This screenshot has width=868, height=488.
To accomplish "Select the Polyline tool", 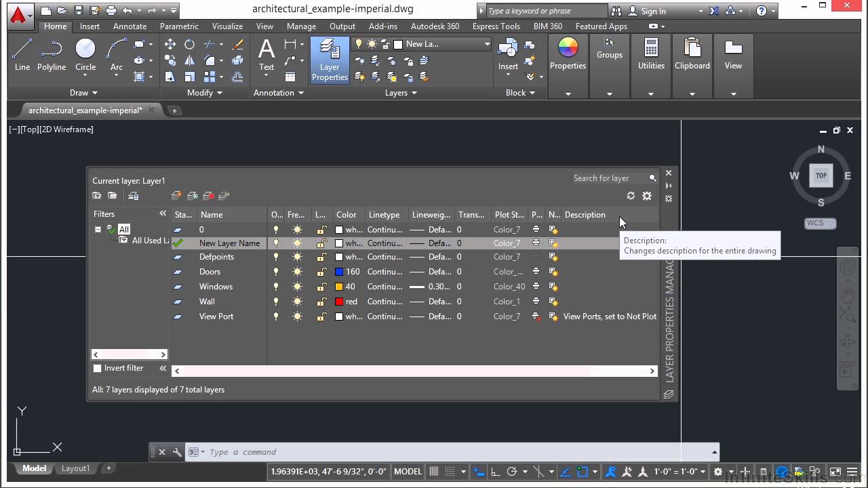I will [52, 54].
